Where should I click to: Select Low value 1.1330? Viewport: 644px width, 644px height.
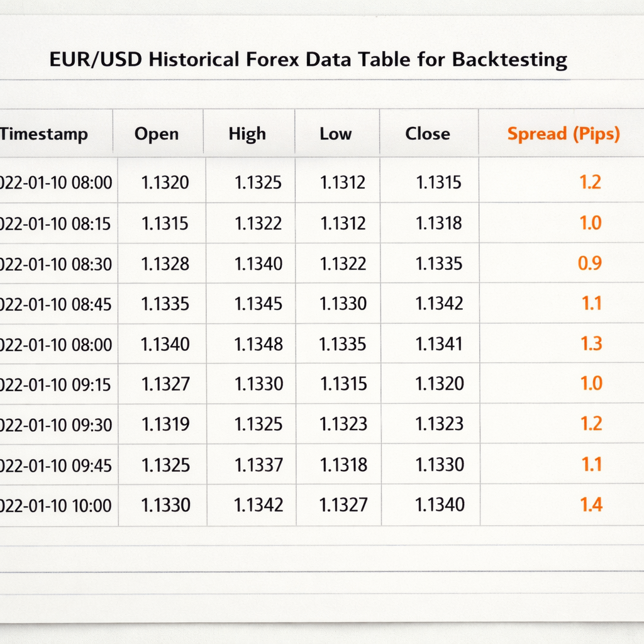343,304
